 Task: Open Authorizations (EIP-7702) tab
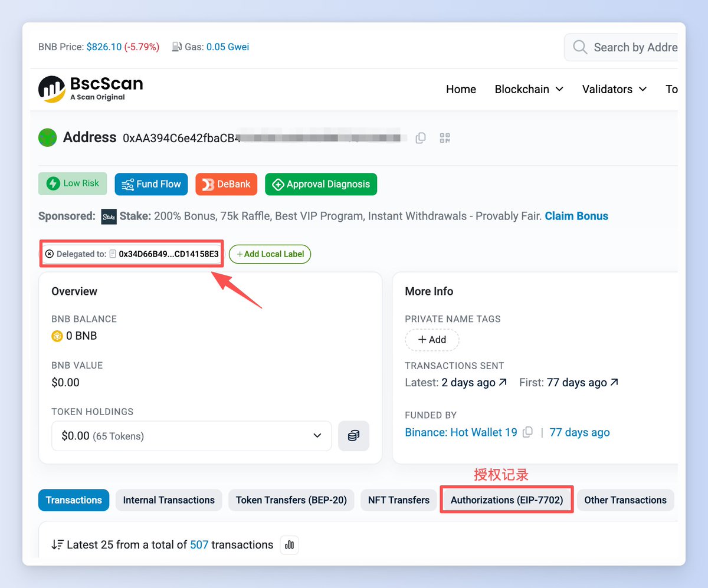(x=507, y=500)
